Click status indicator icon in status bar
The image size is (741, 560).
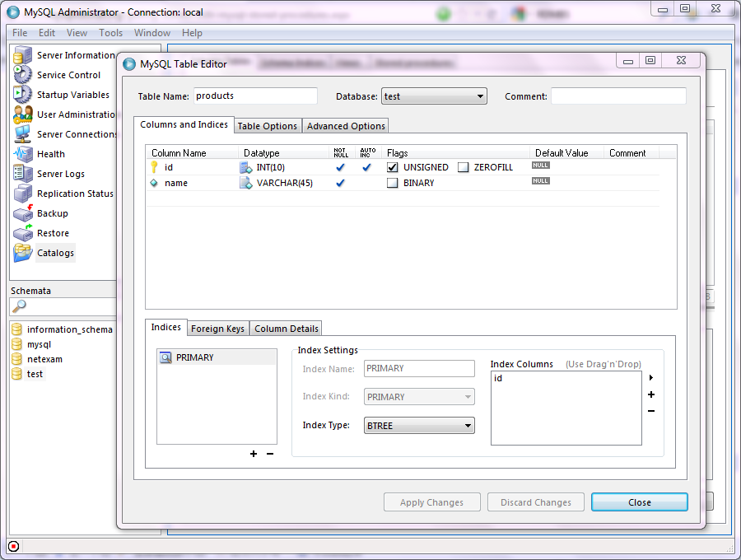click(x=14, y=546)
